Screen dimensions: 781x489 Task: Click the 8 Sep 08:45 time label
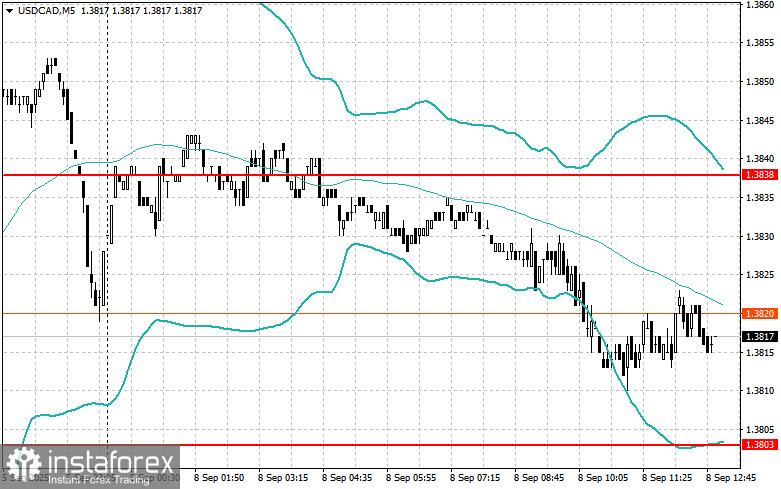[x=539, y=478]
